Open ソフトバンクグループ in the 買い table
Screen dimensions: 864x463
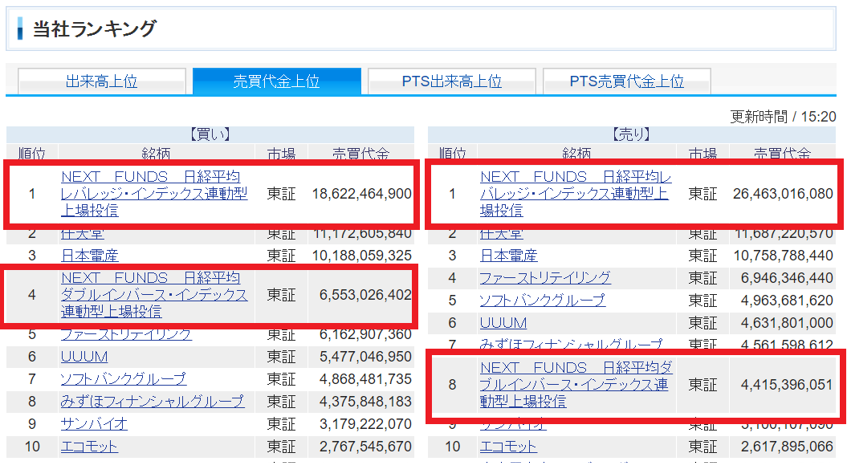pyautogui.click(x=123, y=379)
